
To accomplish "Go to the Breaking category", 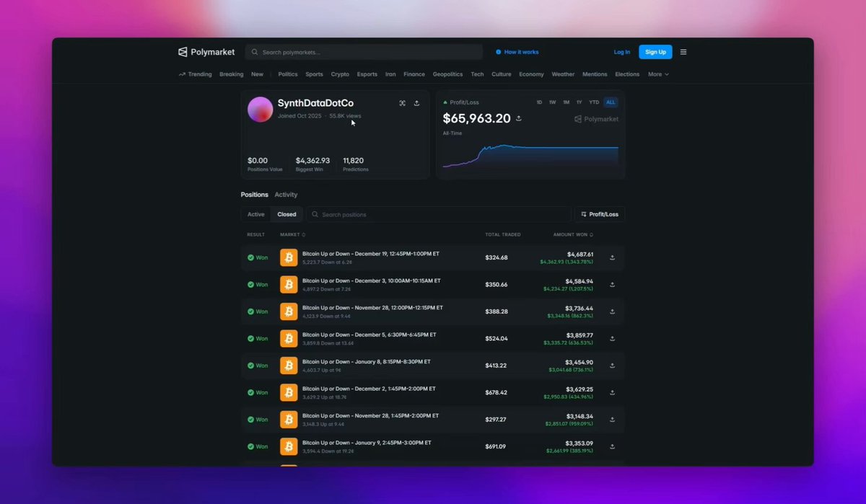I will [x=232, y=74].
